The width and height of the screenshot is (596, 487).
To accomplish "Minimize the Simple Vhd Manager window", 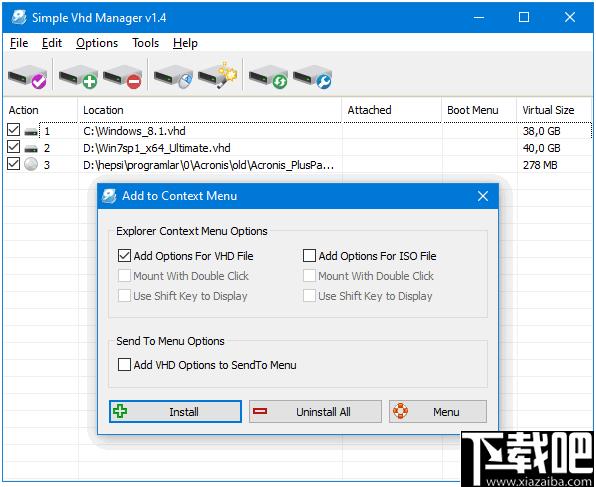I will tap(479, 17).
